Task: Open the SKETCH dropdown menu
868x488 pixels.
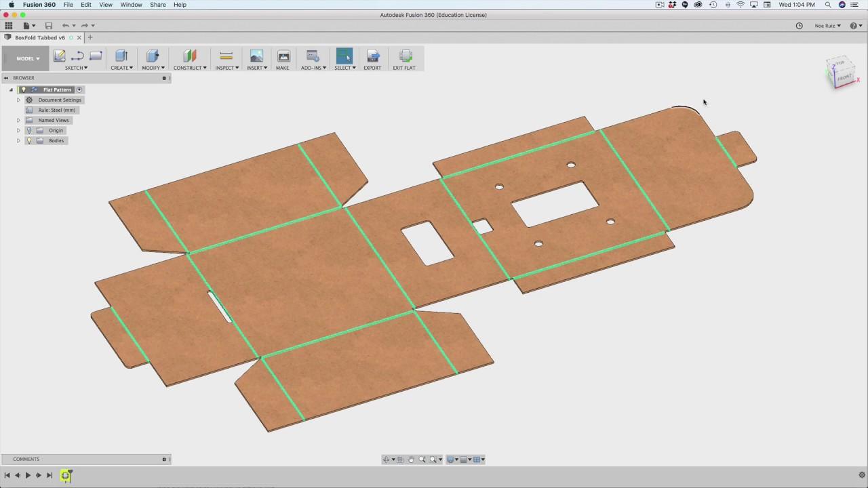Action: (76, 68)
